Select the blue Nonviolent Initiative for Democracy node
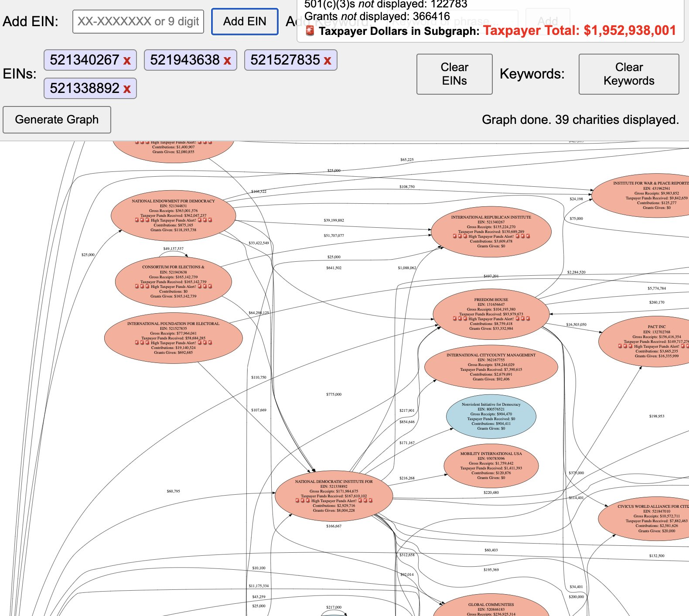Viewport: 689px width, 616px height. pos(491,416)
